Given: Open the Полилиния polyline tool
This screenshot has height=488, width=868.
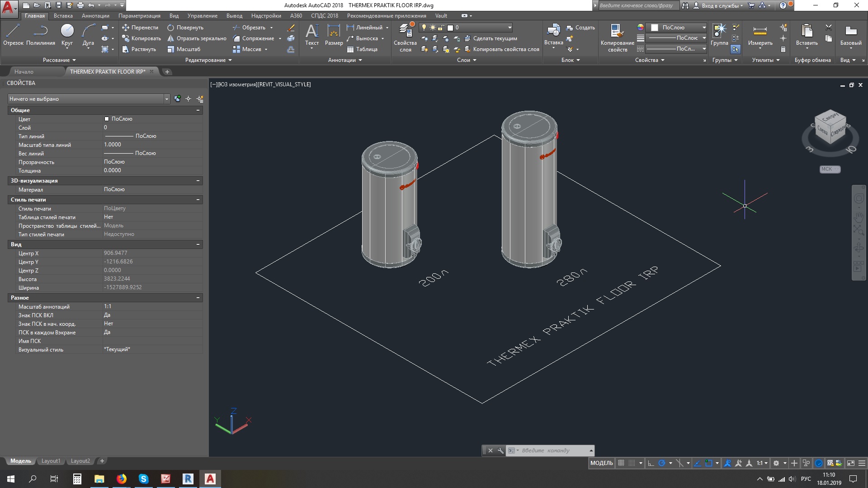Looking at the screenshot, I should click(41, 35).
